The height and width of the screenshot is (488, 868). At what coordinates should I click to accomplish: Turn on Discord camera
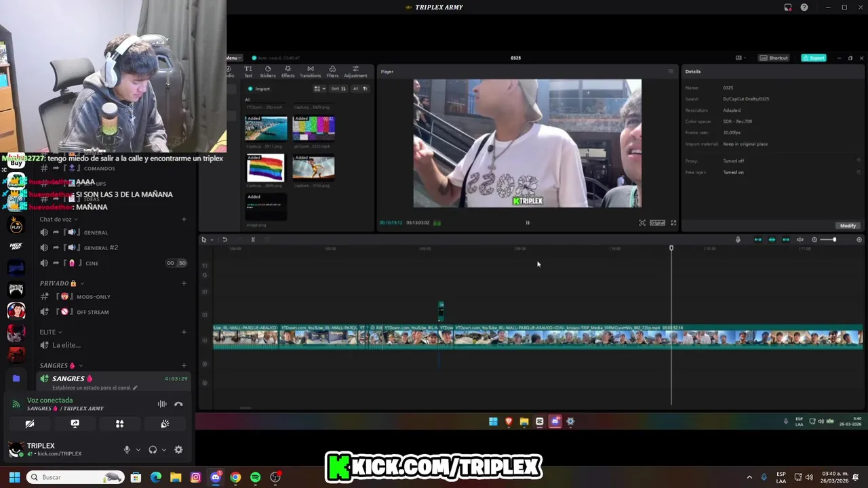[x=30, y=424]
